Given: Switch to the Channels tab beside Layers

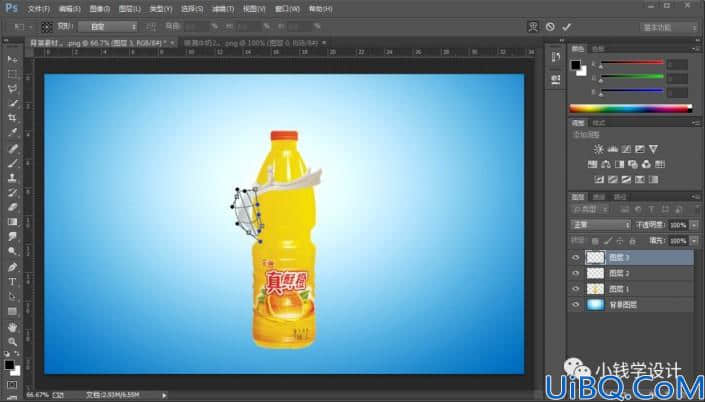Looking at the screenshot, I should click(x=598, y=197).
